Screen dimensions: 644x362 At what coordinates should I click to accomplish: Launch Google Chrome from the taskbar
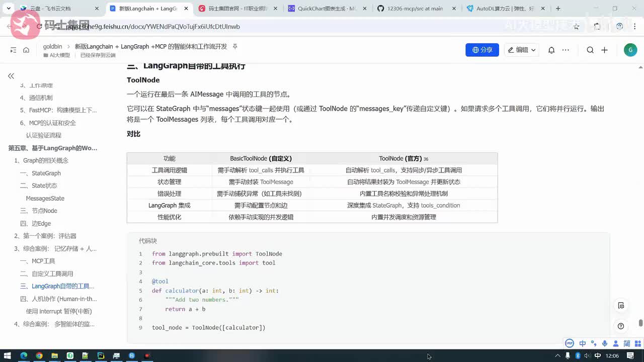coord(39,355)
